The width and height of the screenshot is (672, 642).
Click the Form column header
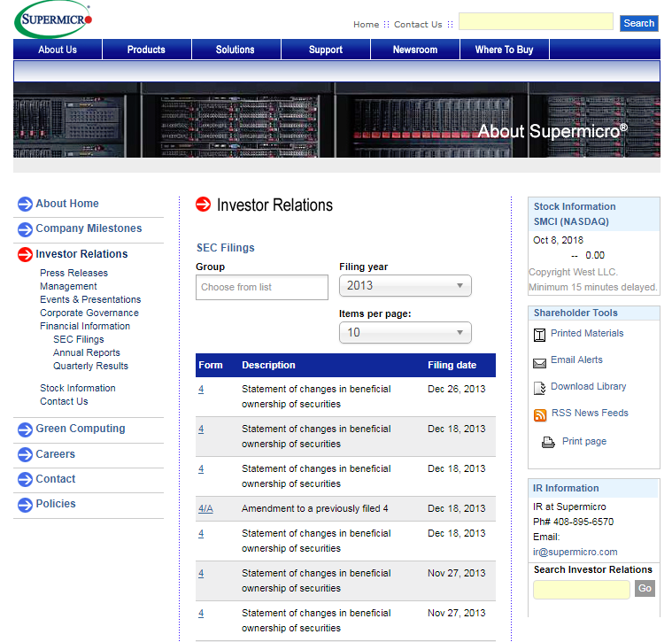[x=211, y=365]
